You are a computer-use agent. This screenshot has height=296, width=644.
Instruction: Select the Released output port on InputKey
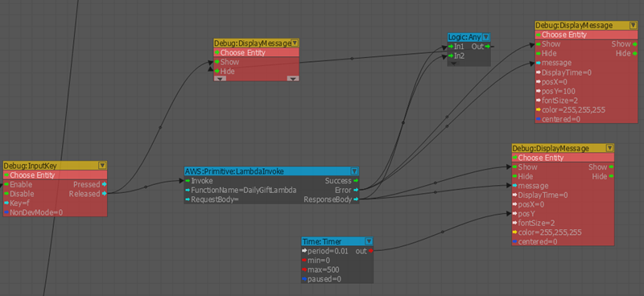pyautogui.click(x=105, y=194)
